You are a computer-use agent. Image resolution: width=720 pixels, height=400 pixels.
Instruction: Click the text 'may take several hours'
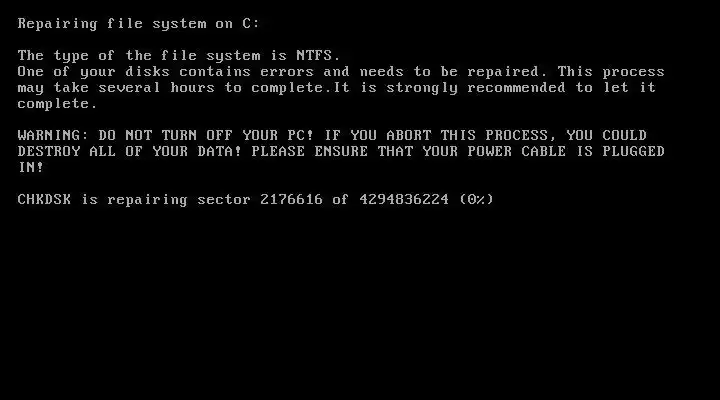click(116, 88)
